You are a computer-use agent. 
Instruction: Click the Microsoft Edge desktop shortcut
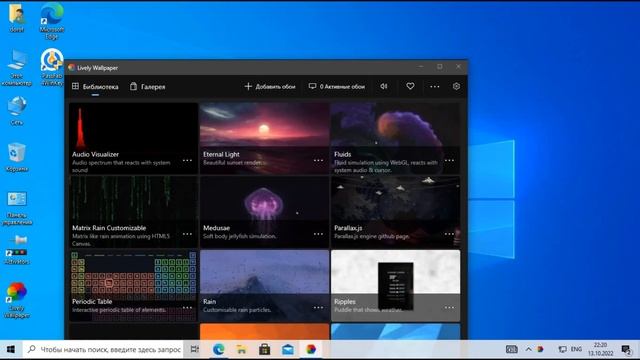coord(52,21)
